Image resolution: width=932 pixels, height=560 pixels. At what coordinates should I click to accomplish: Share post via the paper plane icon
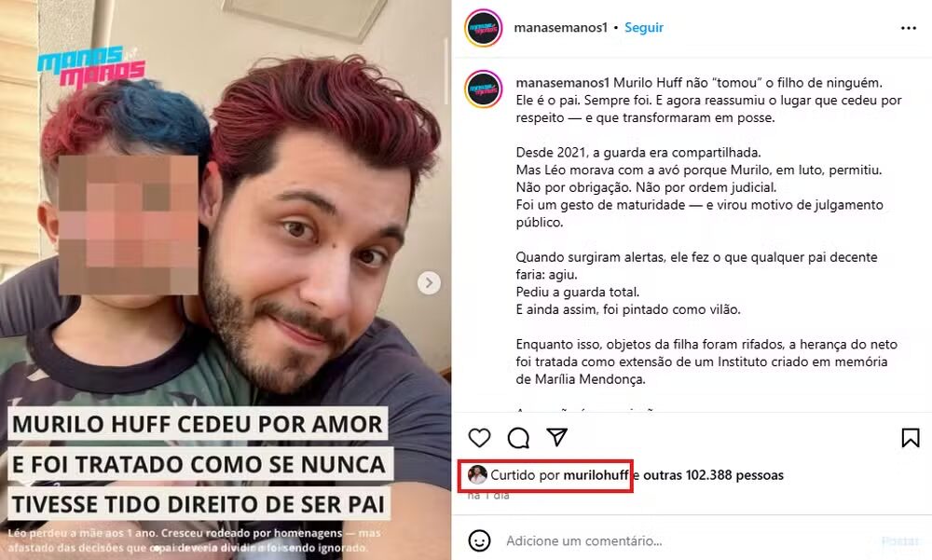coord(557,437)
